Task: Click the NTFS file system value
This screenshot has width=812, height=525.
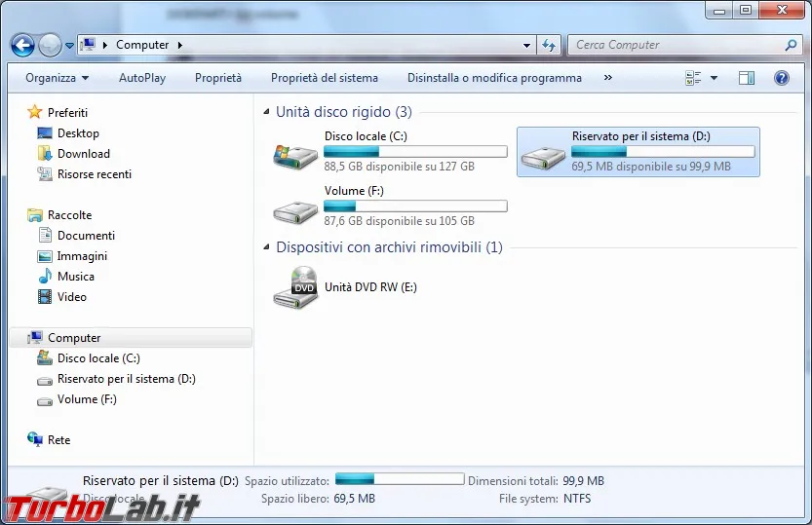Action: 577,499
